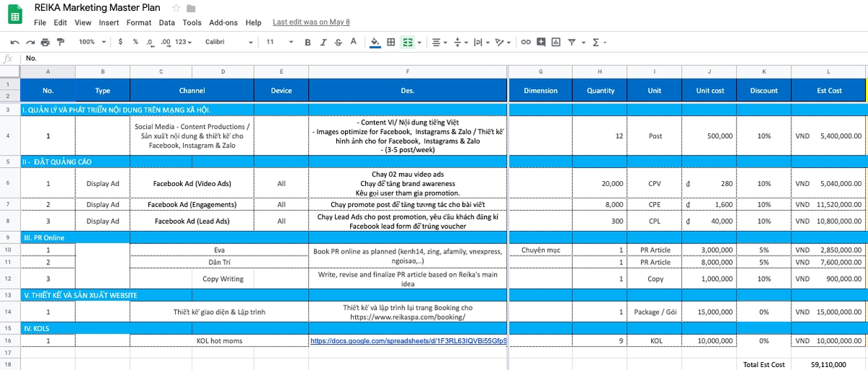This screenshot has width=868, height=370.
Task: Select the 'Dimension' header cell
Action: pyautogui.click(x=540, y=91)
